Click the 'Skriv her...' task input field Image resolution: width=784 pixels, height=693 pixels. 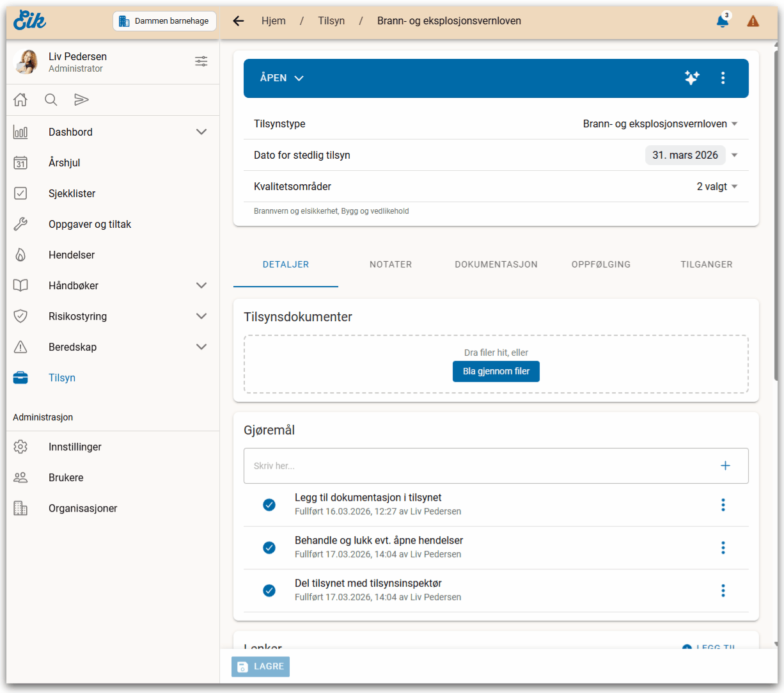[x=480, y=466]
